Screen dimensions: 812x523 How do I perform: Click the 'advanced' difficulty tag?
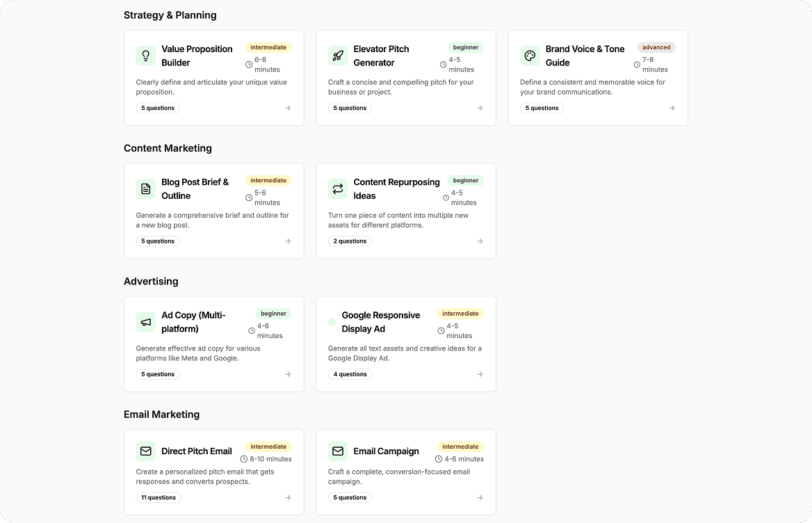[x=656, y=47]
